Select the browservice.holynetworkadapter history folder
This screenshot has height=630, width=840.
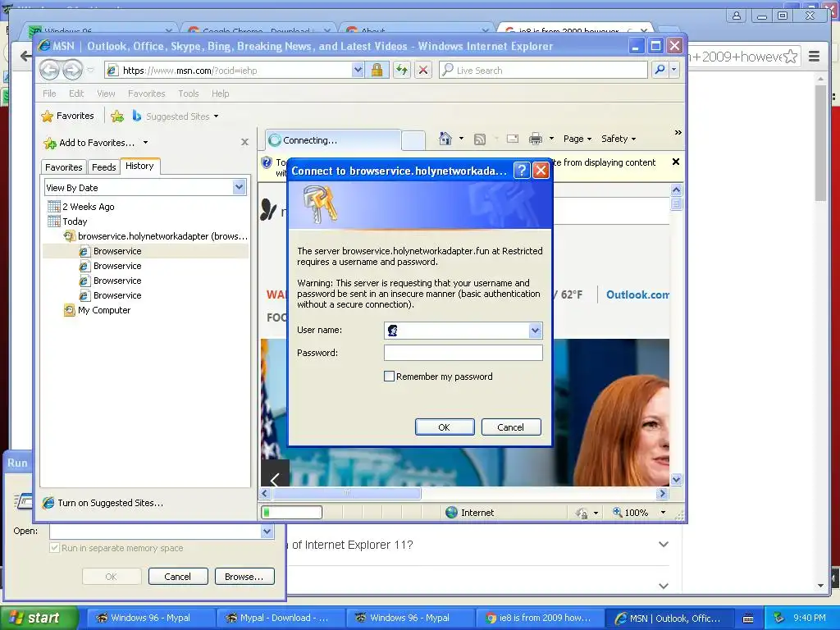click(162, 236)
